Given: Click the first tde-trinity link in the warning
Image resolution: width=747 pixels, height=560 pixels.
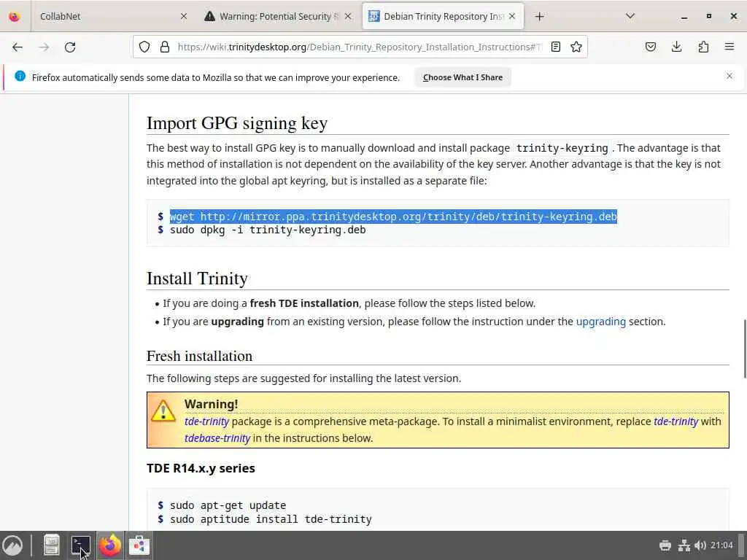Looking at the screenshot, I should click(x=206, y=421).
